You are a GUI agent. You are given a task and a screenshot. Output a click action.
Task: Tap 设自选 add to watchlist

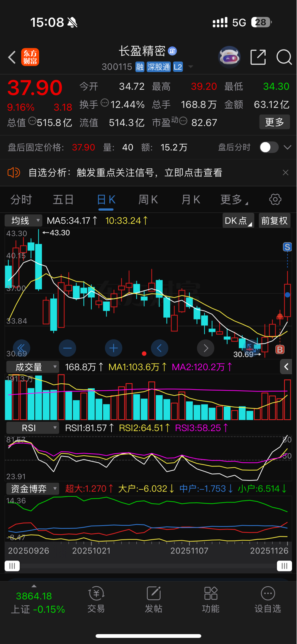click(268, 600)
